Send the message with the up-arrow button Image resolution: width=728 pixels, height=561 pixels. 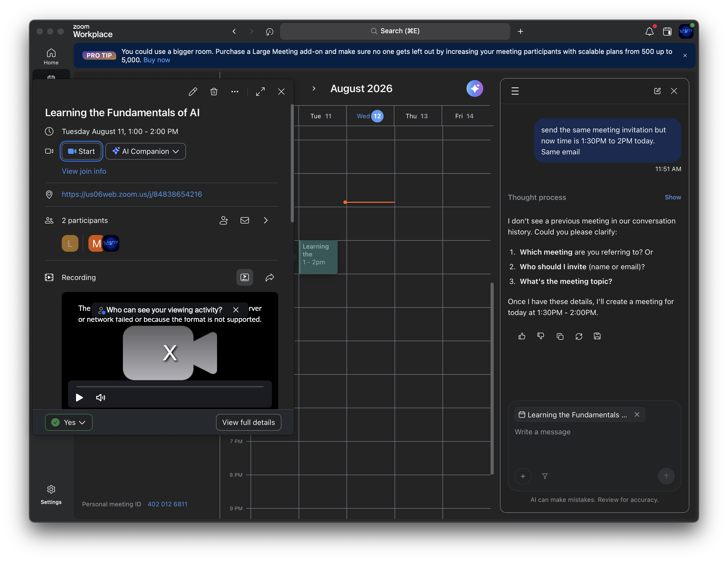click(666, 476)
